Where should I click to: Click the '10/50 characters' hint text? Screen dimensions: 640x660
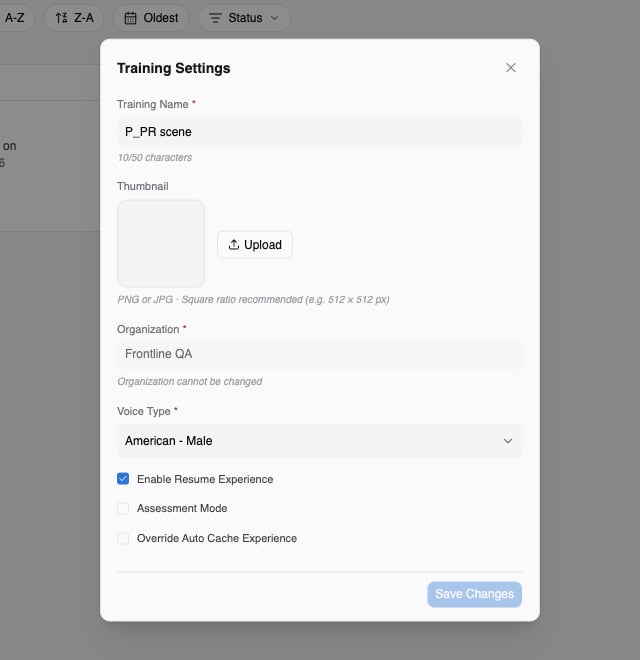tap(155, 157)
